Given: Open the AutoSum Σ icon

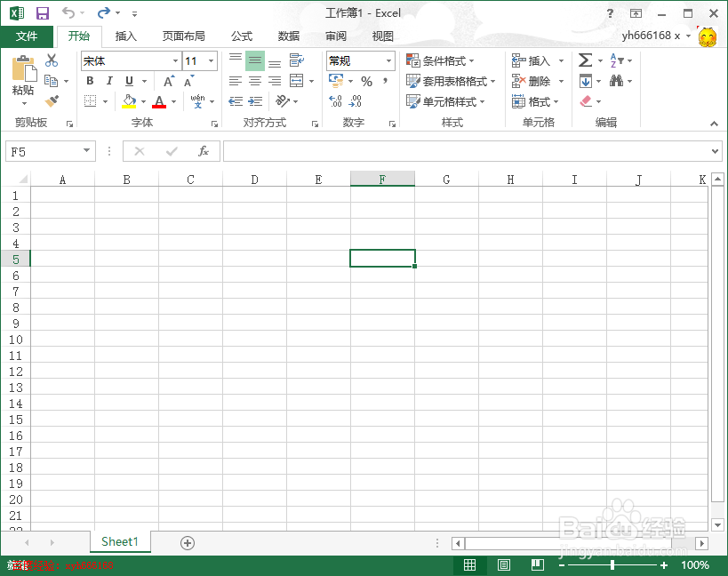Looking at the screenshot, I should 585,60.
